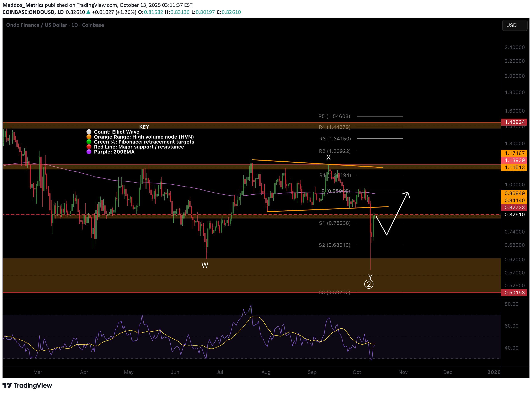Viewport: 532px width, 393px height.
Task: Click the white projected arrow head
Action: pos(407,194)
